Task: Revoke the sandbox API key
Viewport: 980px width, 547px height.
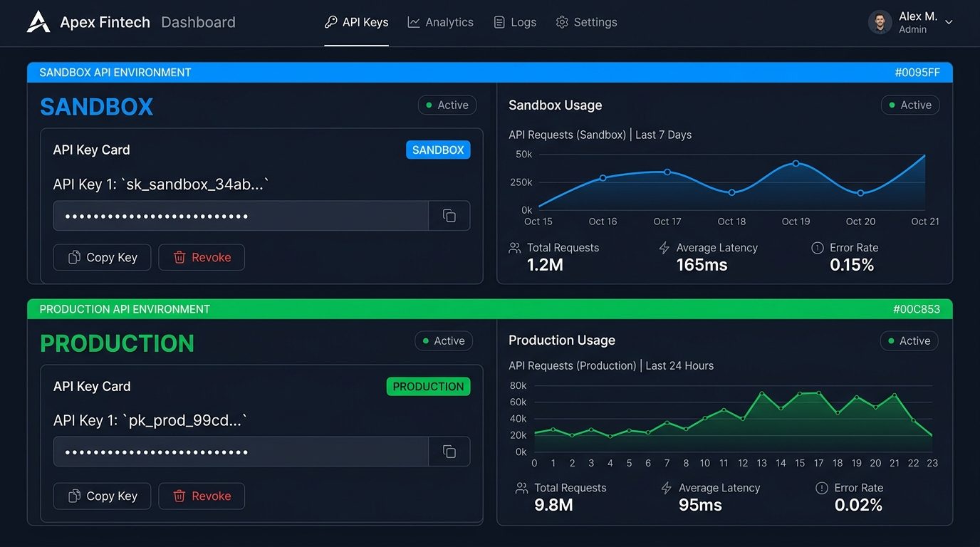Action: coord(202,258)
